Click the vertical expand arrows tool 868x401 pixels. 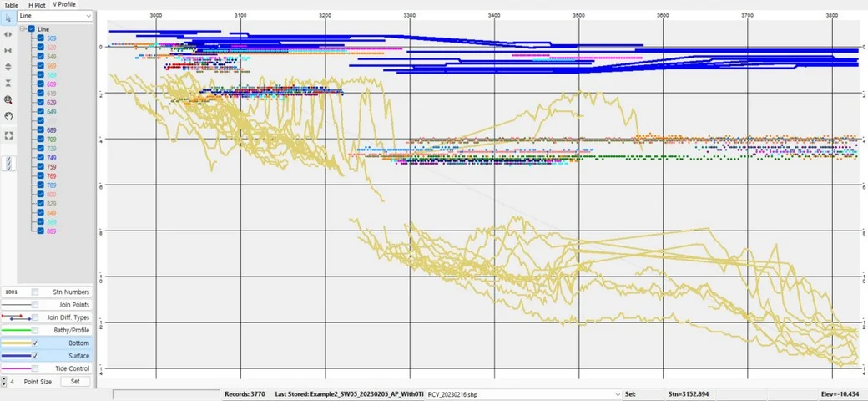(x=8, y=67)
